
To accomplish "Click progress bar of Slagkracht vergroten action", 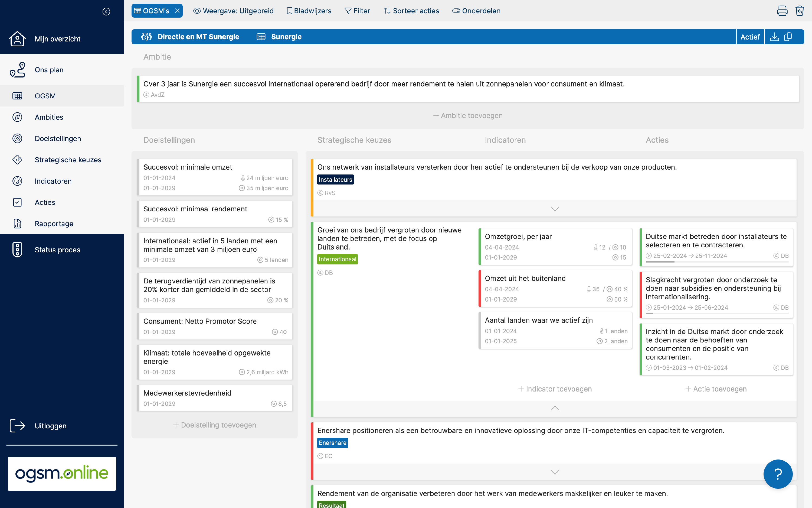I will click(717, 313).
